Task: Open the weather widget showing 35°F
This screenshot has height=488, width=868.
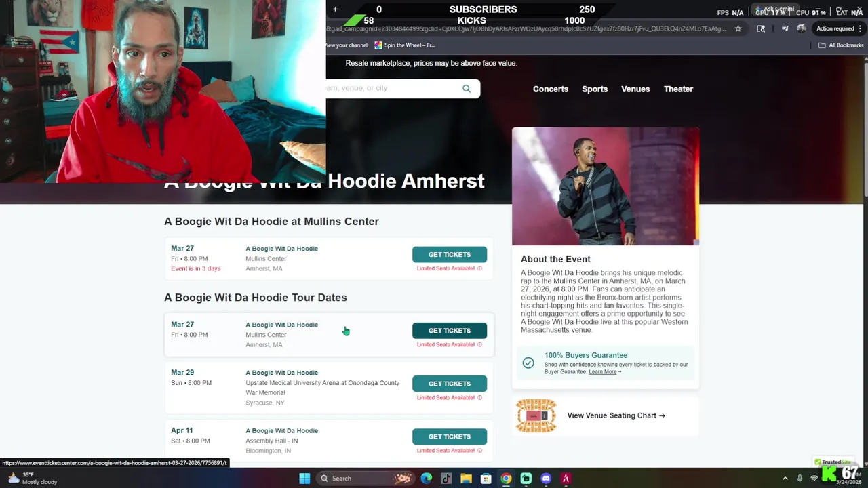Action: coord(32,479)
